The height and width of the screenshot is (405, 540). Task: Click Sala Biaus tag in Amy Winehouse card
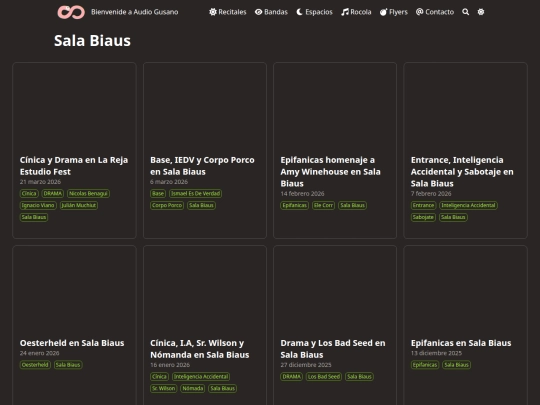point(352,205)
